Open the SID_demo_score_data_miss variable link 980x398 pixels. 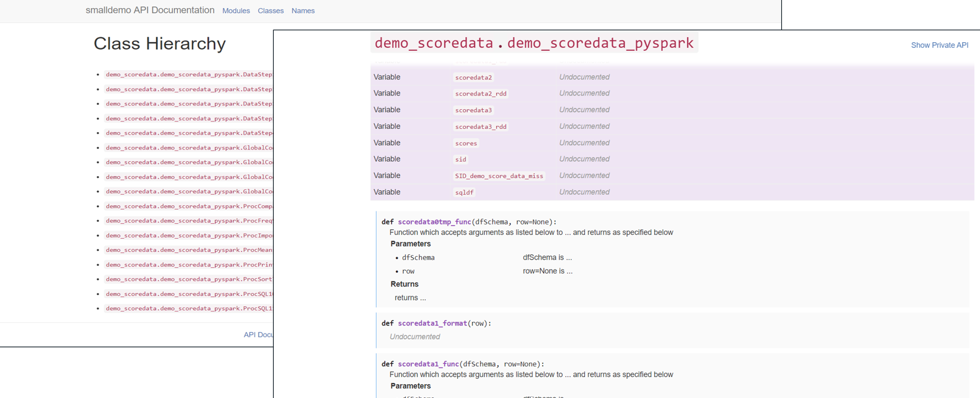point(499,176)
